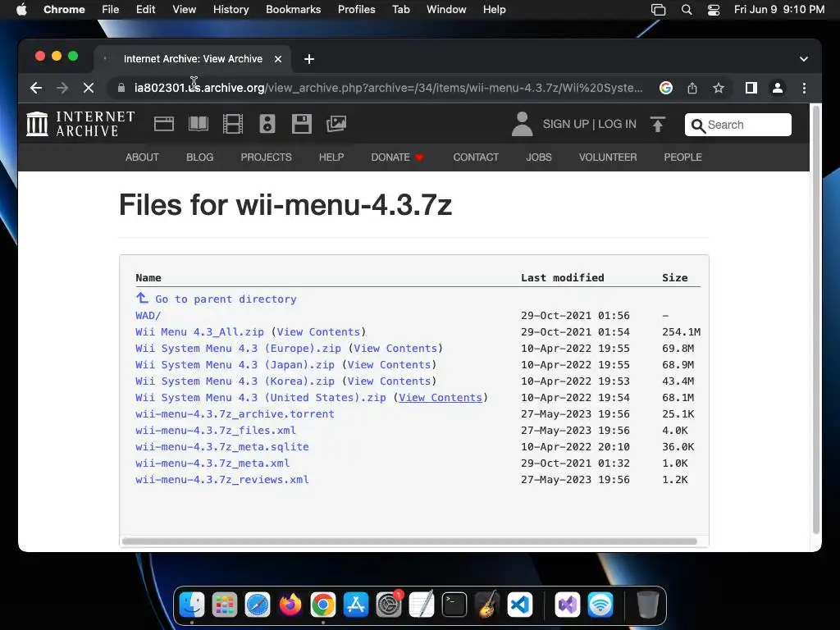This screenshot has height=630, width=840.
Task: Open Visual Studio Code from the Dock
Action: [520, 605]
